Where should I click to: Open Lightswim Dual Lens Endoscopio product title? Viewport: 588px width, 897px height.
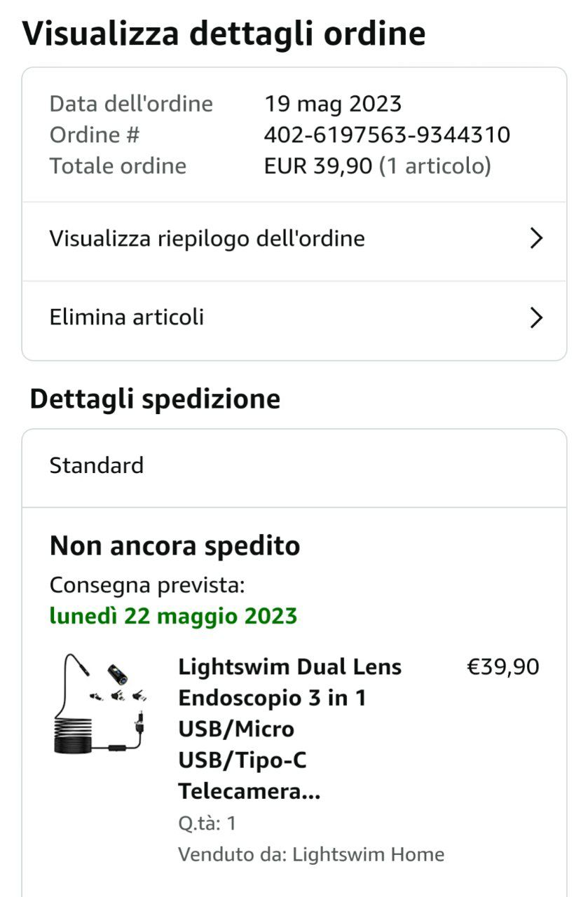pos(289,729)
